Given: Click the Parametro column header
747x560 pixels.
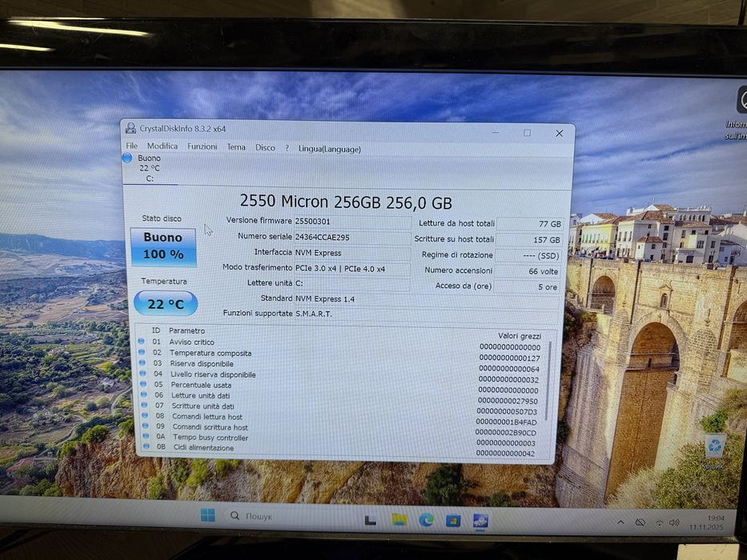Looking at the screenshot, I should click(187, 330).
